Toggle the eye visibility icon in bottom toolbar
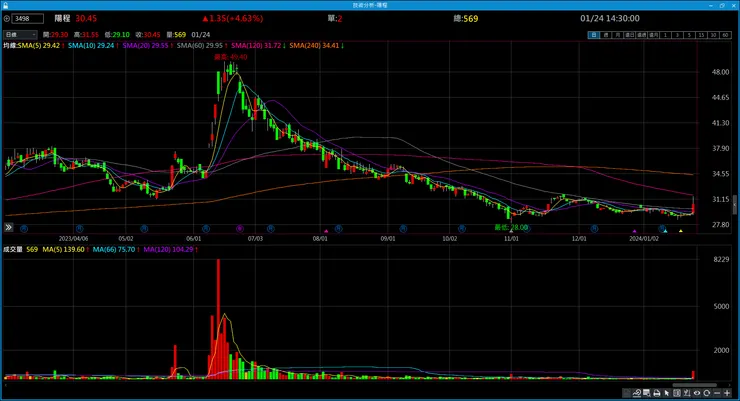Screen dimensions: 740x401 tap(697, 393)
